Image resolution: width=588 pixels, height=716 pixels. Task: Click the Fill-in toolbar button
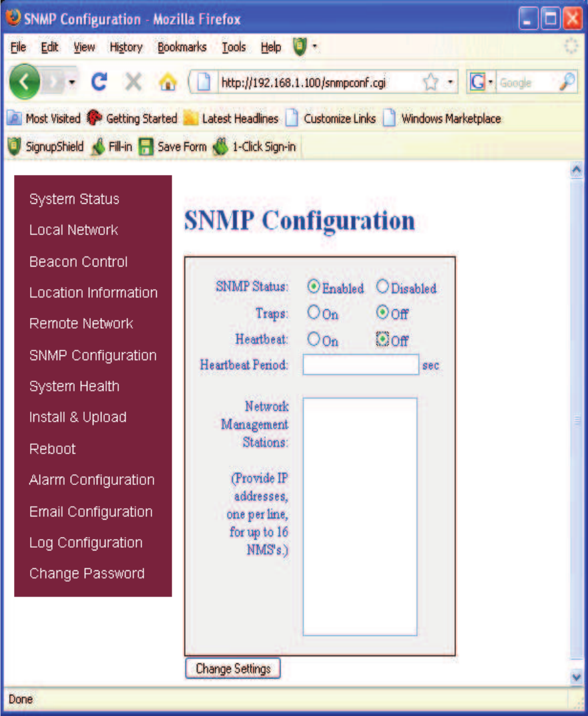click(x=111, y=146)
